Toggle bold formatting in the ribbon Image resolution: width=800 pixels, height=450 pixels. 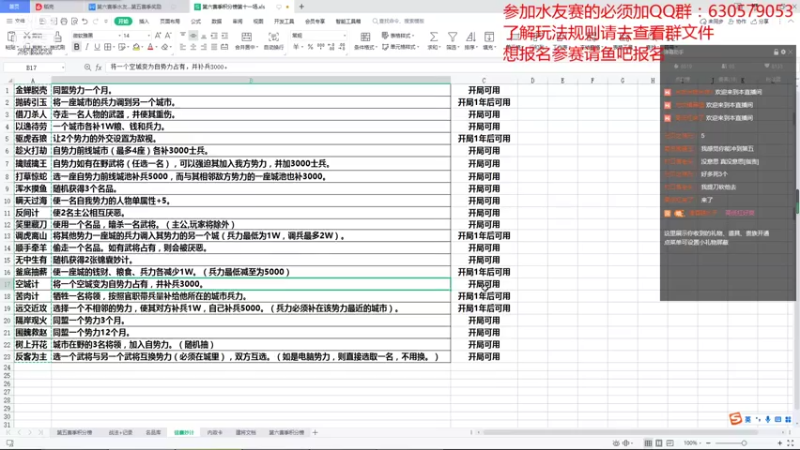[77, 47]
